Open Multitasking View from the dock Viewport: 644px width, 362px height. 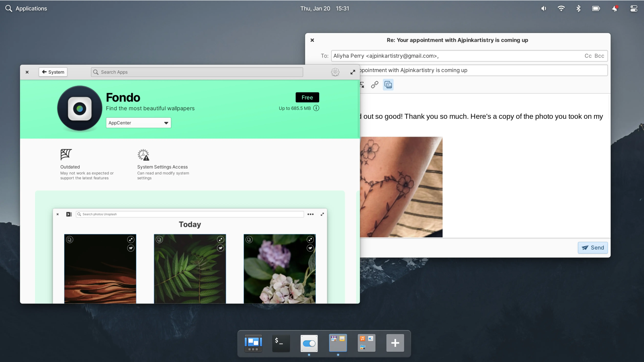(x=253, y=343)
